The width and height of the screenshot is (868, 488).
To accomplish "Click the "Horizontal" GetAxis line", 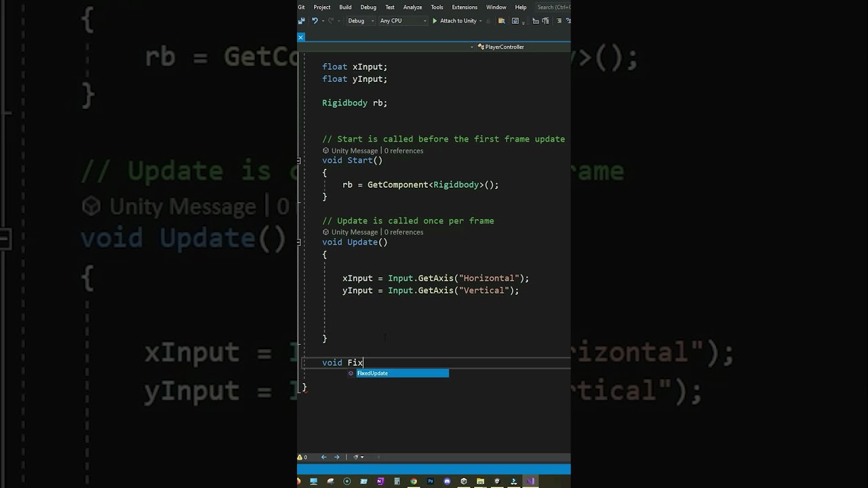I will (x=435, y=279).
